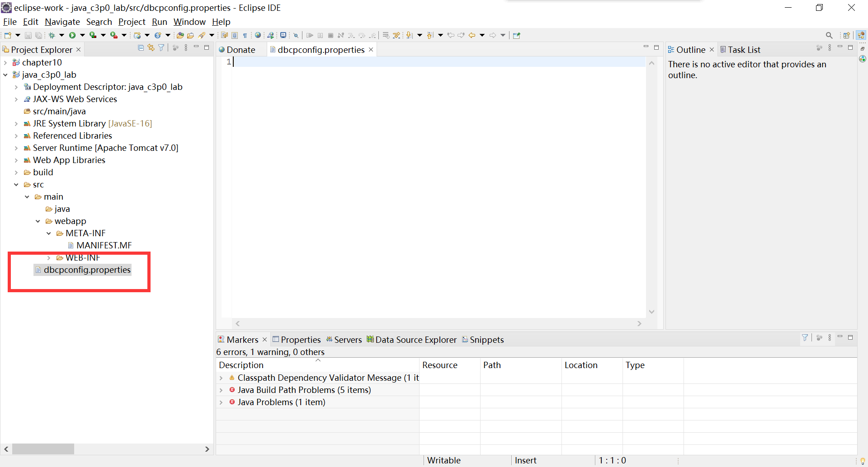Viewport: 868px width, 467px height.
Task: Save the current file via toolbar
Action: point(28,35)
